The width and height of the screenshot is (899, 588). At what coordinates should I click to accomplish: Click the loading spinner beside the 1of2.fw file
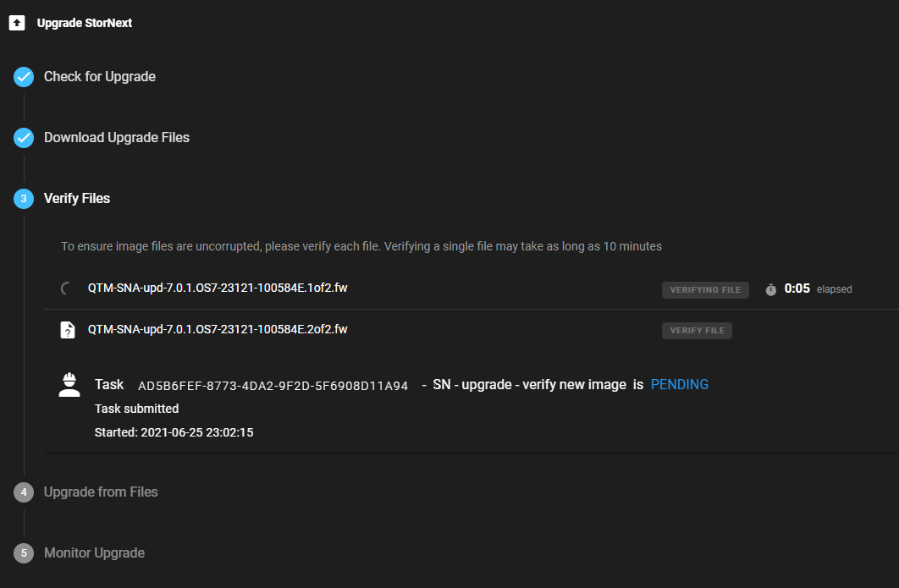coord(67,289)
